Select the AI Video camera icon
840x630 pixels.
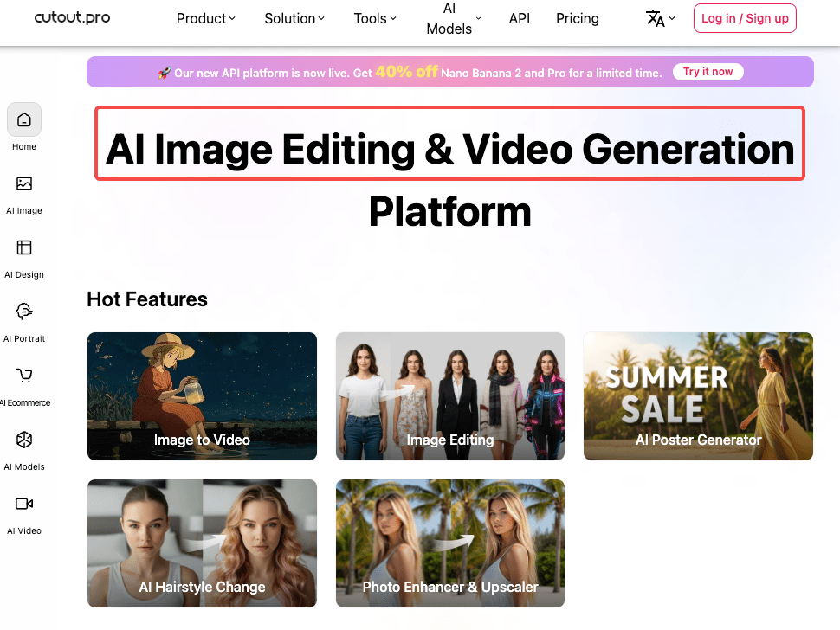24,504
